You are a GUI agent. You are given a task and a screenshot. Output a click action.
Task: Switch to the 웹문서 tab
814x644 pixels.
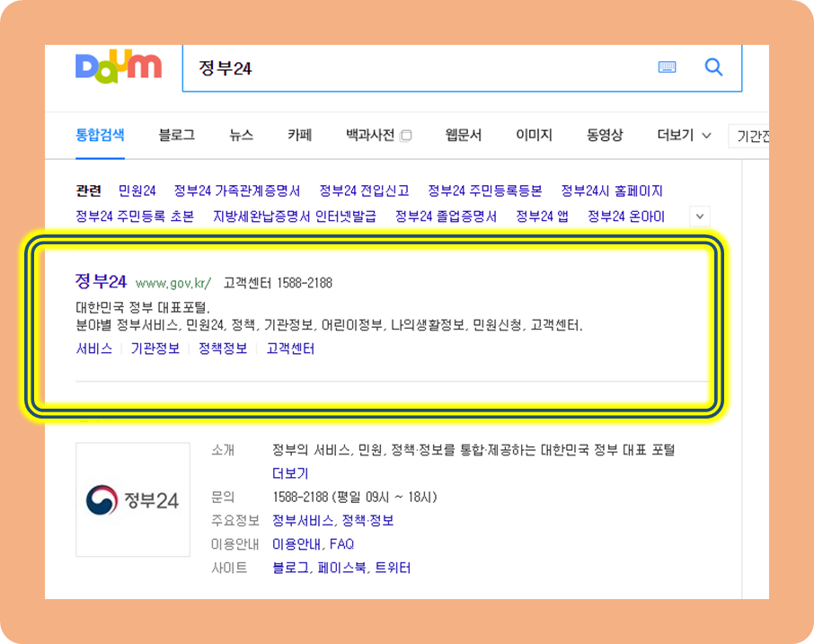[x=463, y=135]
